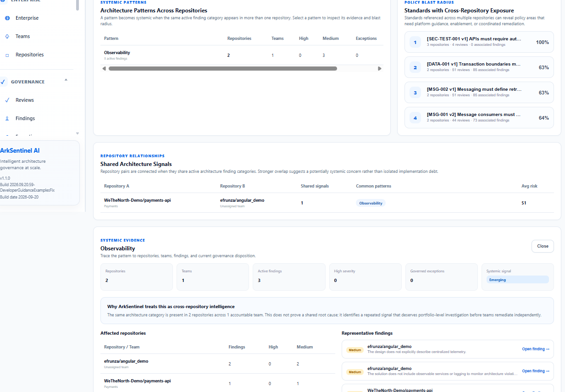
Task: Click WeTheNorth-Demo/payments-api in Repository A column
Action: (x=138, y=200)
